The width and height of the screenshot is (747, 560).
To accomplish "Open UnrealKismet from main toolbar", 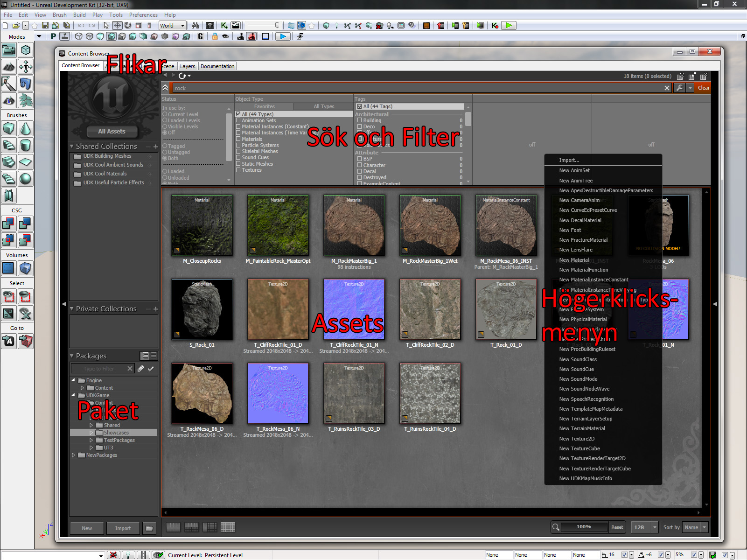I will [224, 26].
